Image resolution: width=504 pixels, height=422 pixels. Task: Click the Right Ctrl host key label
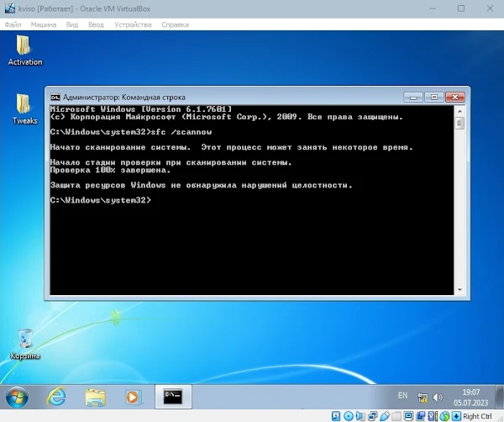[x=477, y=416]
